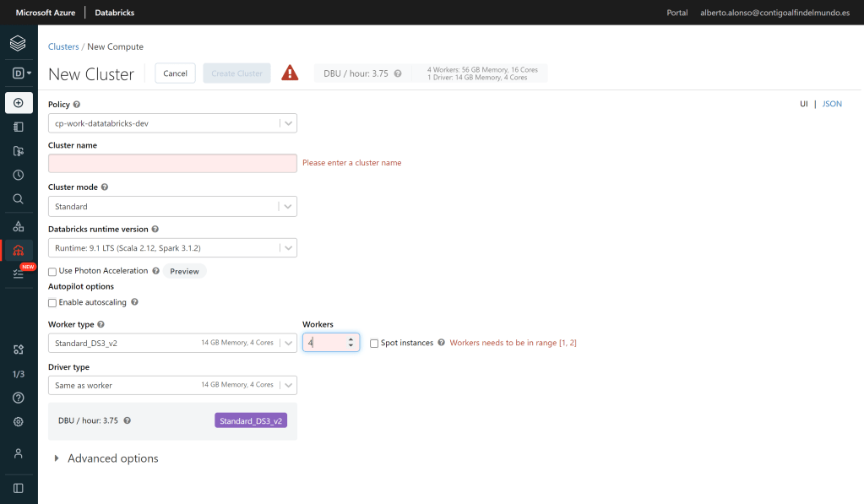Click the Cancel button
Screen dimensions: 864x504
175,73
